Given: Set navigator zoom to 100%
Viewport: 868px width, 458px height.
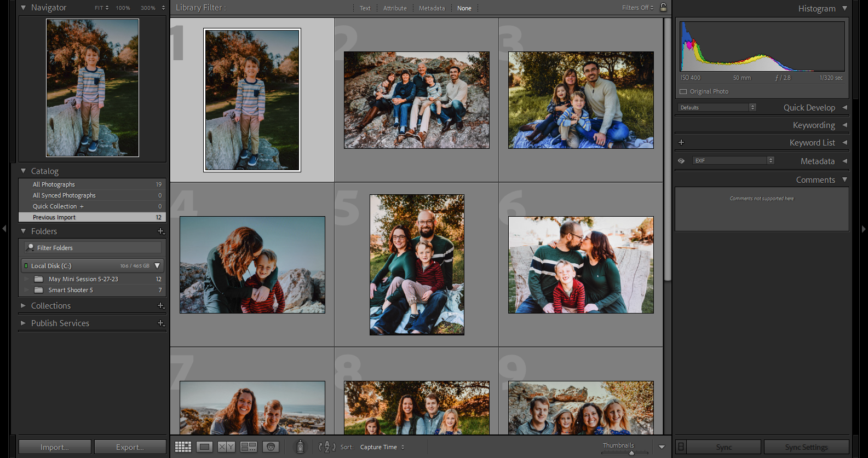Looking at the screenshot, I should coord(123,8).
